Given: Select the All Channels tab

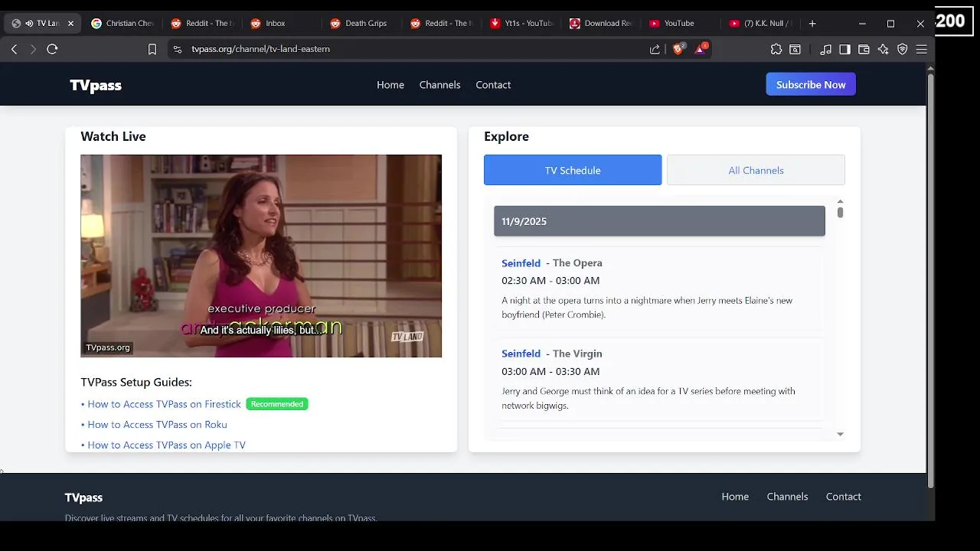Looking at the screenshot, I should coord(756,170).
